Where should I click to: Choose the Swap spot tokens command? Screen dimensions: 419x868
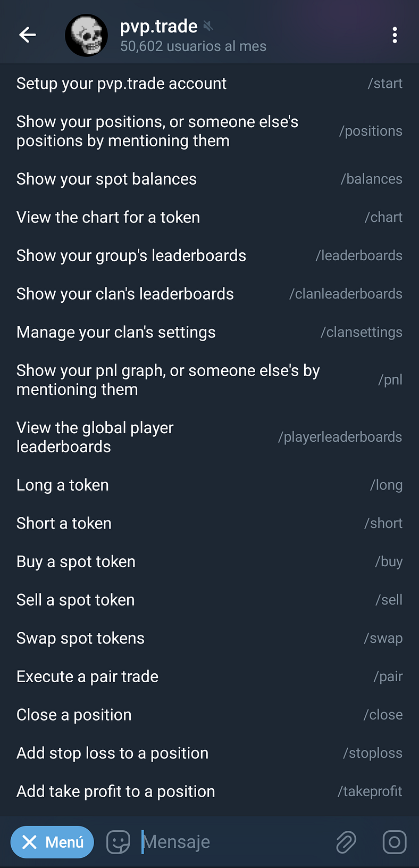coord(209,639)
